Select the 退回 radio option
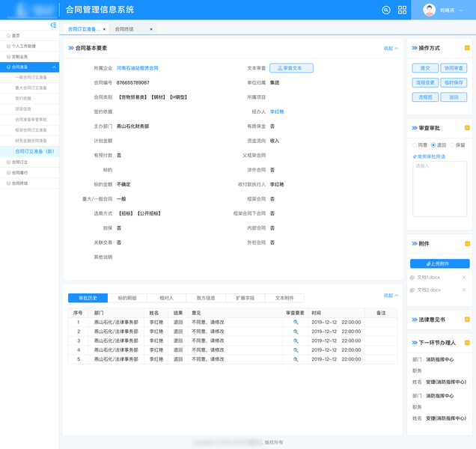476x449 pixels. pos(433,145)
